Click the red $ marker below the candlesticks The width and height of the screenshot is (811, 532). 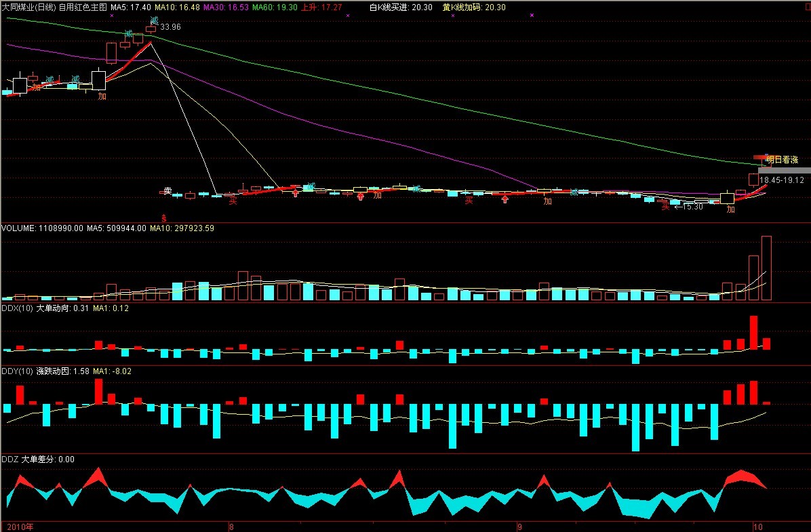163,218
